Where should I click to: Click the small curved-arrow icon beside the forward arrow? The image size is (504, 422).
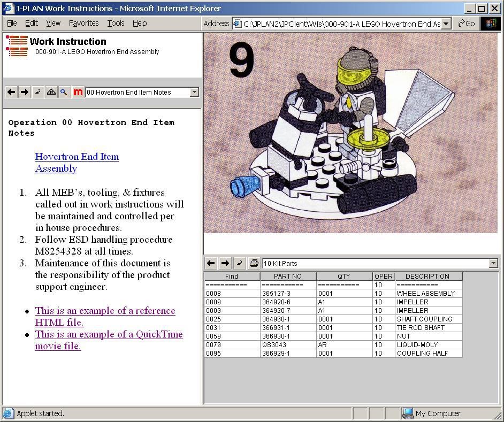(37, 92)
